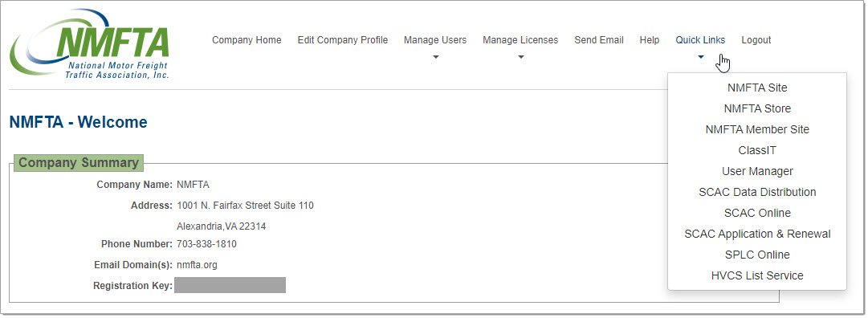Image resolution: width=868 pixels, height=318 pixels.
Task: Go to Company Home
Action: point(247,40)
